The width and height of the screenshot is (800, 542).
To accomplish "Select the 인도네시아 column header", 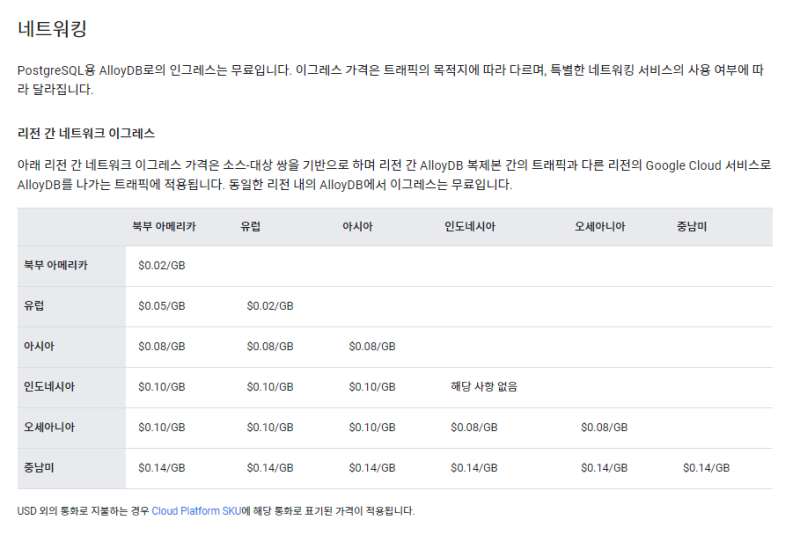I will pyautogui.click(x=469, y=227).
